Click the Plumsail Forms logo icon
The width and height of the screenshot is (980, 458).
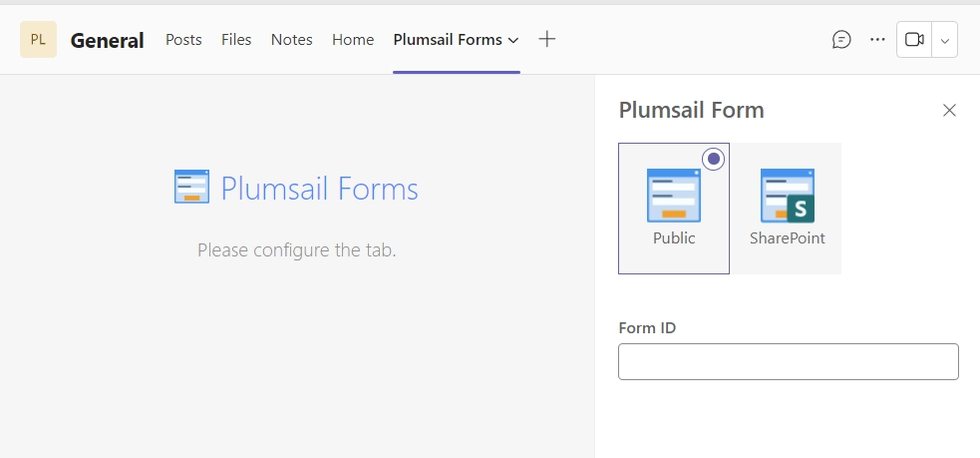[x=191, y=187]
